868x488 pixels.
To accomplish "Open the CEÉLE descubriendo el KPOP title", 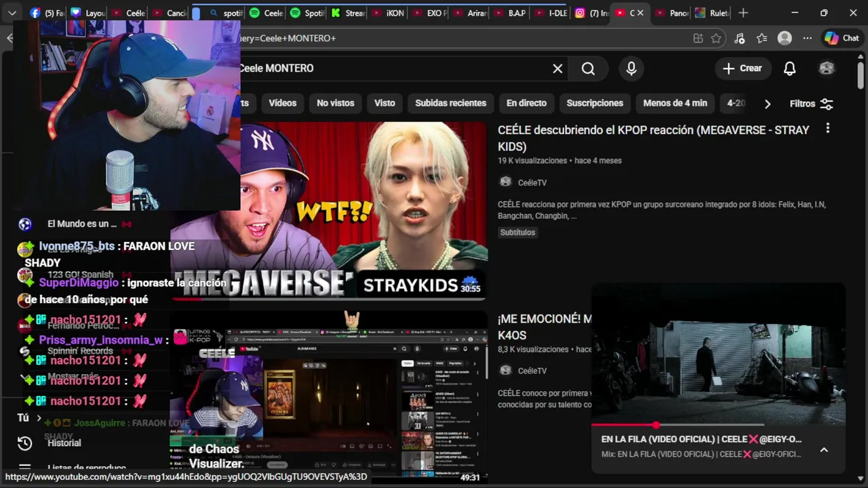I will [653, 138].
